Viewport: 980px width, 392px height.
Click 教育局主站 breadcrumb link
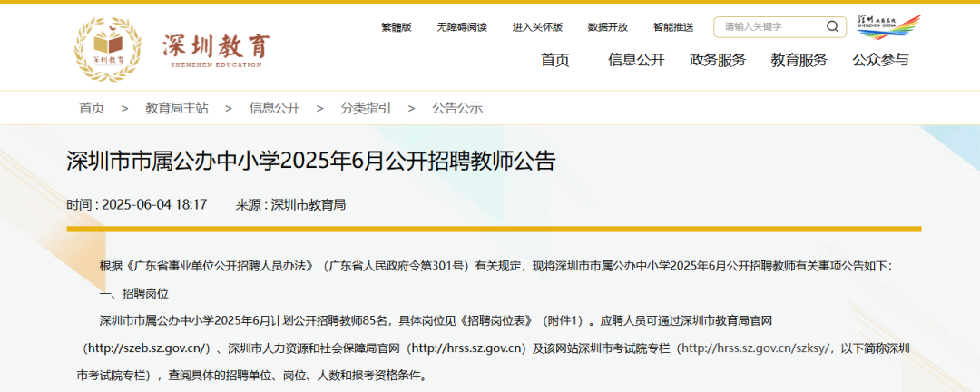tap(176, 108)
